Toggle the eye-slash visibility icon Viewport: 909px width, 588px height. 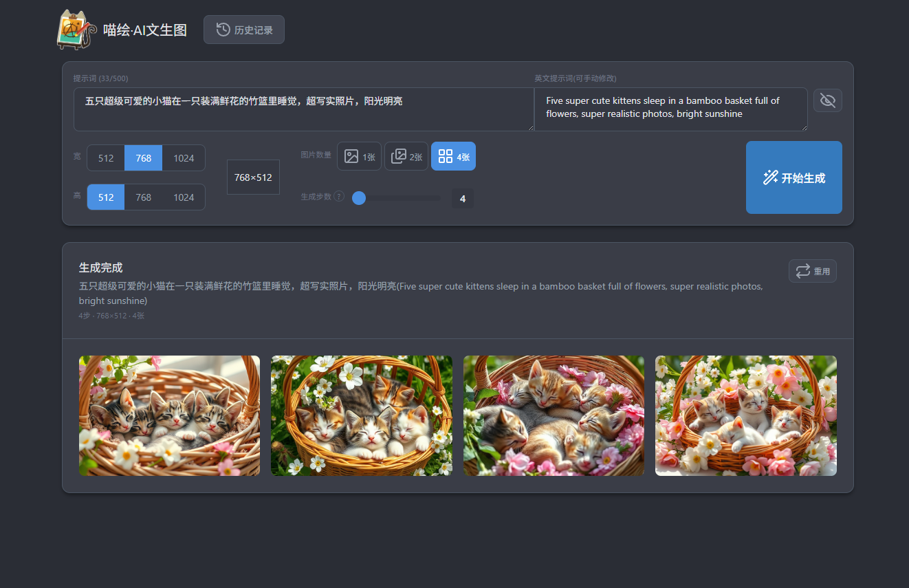coord(828,100)
